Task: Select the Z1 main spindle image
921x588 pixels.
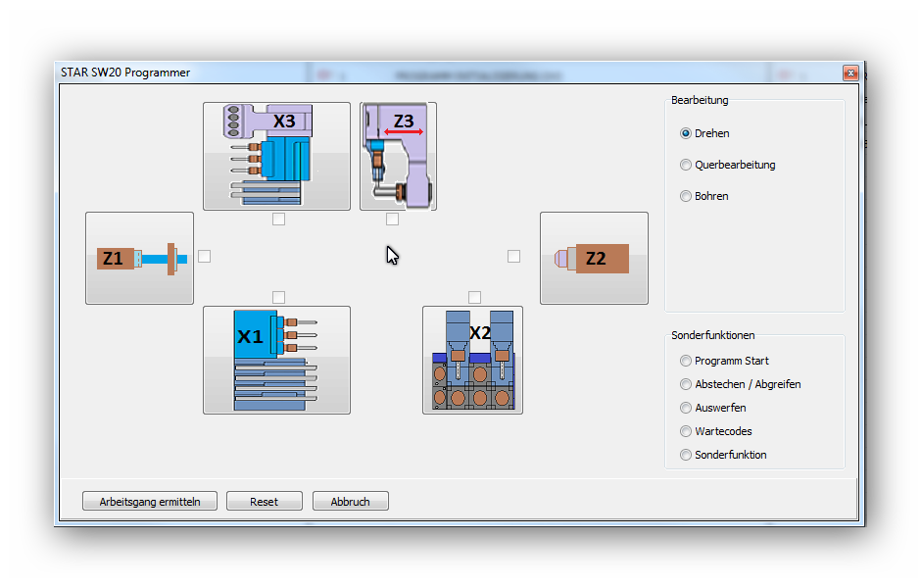Action: pyautogui.click(x=139, y=258)
